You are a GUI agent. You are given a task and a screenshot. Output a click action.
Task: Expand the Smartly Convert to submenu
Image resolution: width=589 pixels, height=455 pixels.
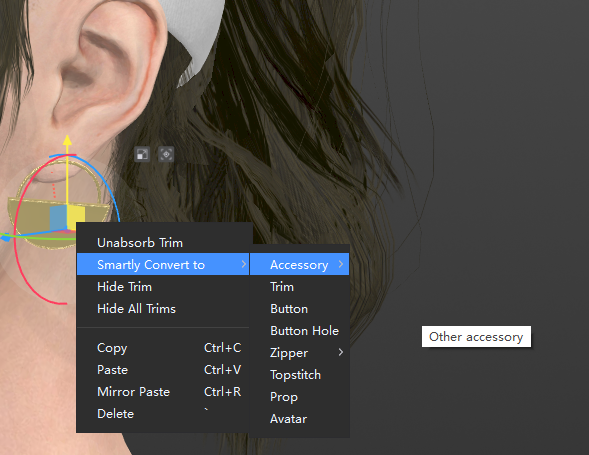pos(163,265)
